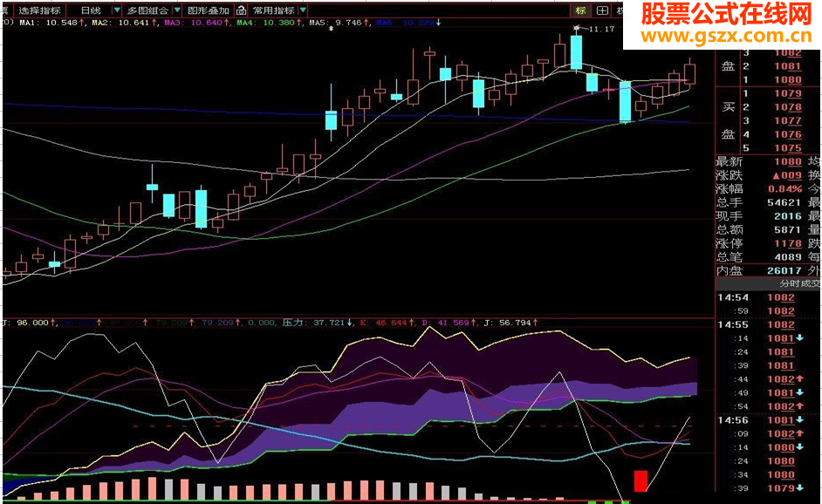This screenshot has height=504, width=822.
Task: Expand the 常用指标 dropdown arrow
Action: 303,10
